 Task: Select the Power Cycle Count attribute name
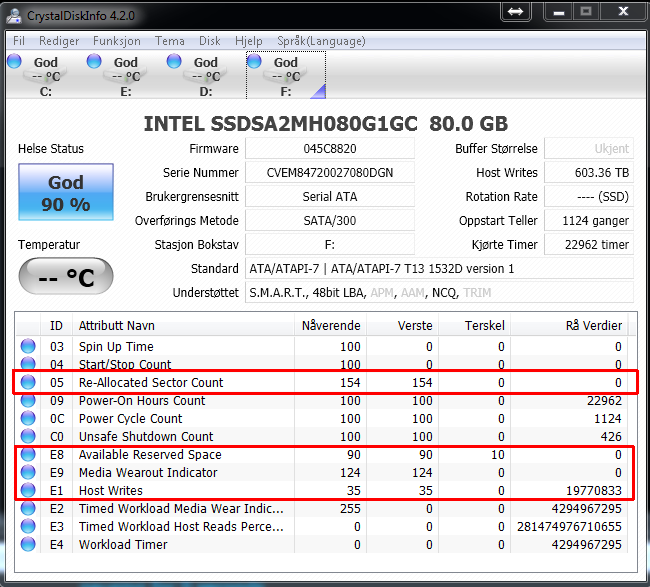pos(130,418)
